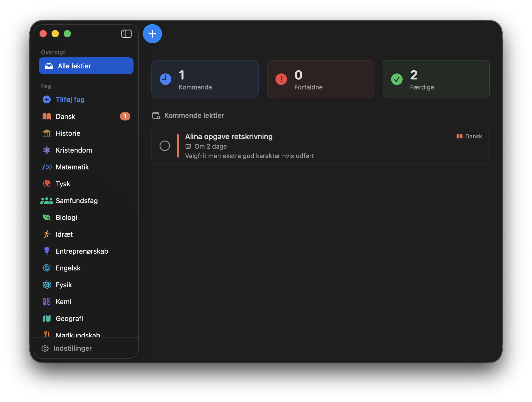The width and height of the screenshot is (532, 402).
Task: Mark Alina opgave retskrivning as done
Action: (165, 146)
